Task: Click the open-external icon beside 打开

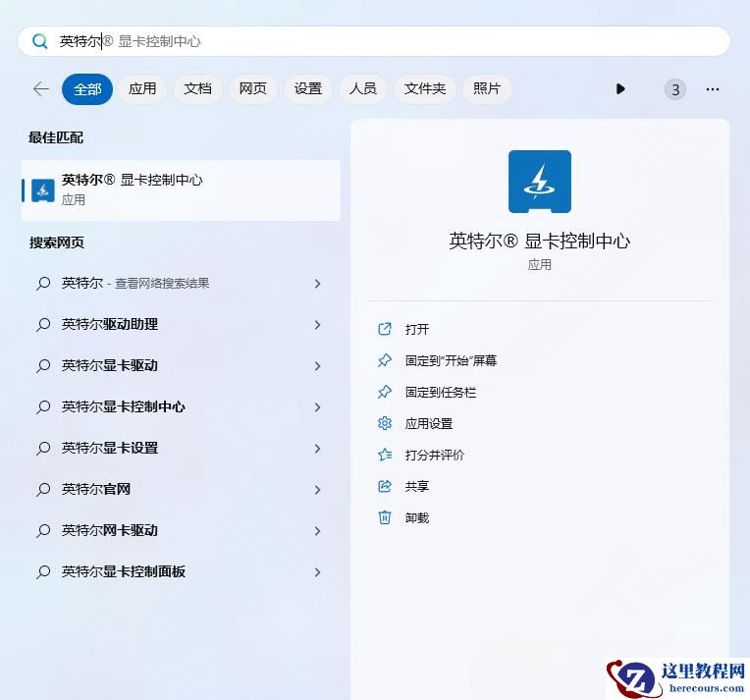Action: coord(385,329)
